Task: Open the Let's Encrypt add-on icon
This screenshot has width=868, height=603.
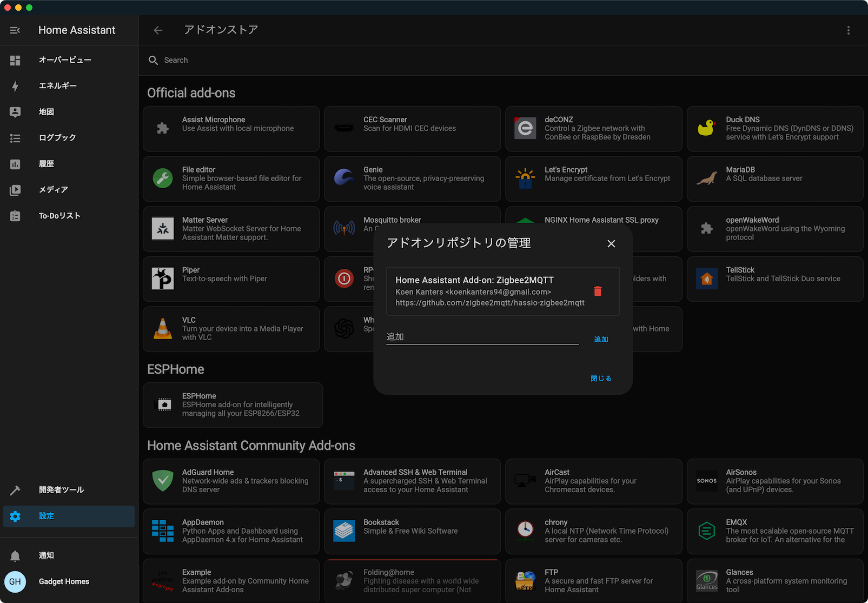Action: [525, 178]
